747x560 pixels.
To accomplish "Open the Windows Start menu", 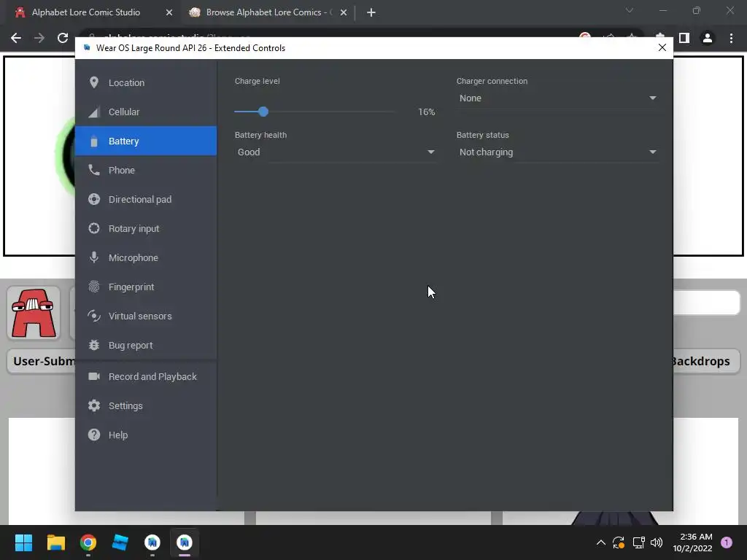I will [23, 542].
